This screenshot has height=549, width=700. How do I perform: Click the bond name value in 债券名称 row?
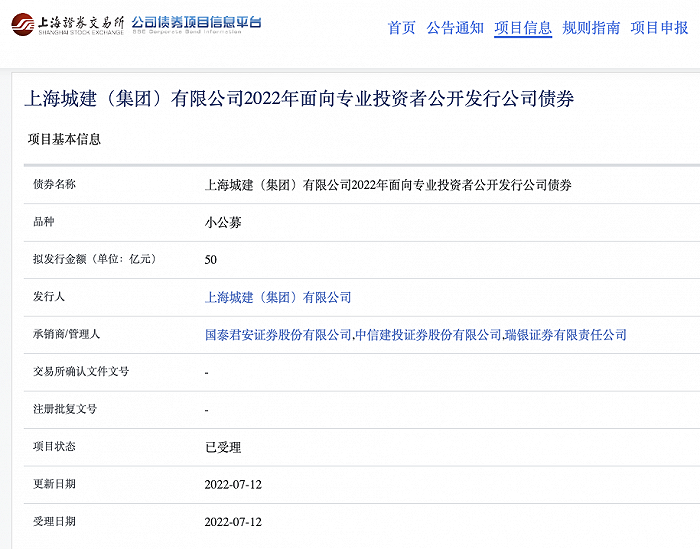388,185
